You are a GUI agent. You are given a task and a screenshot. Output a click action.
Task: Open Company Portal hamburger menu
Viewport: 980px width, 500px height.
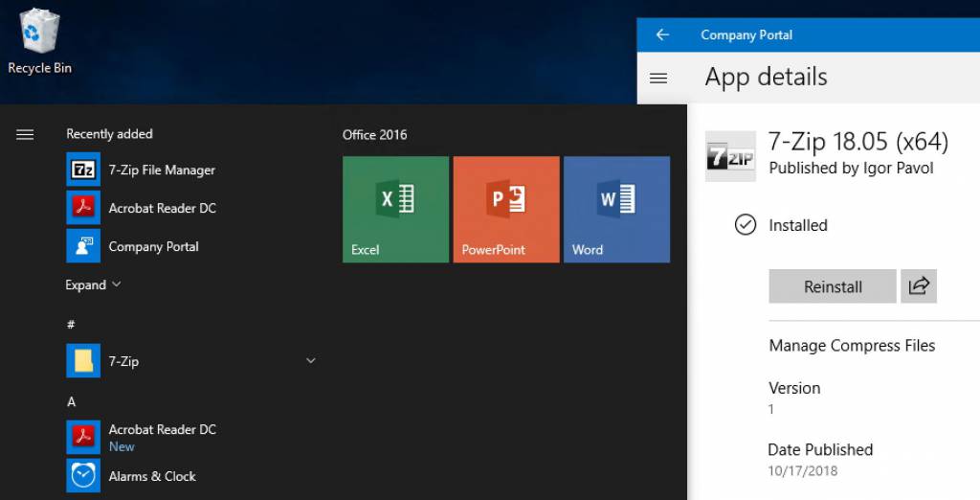click(x=658, y=79)
